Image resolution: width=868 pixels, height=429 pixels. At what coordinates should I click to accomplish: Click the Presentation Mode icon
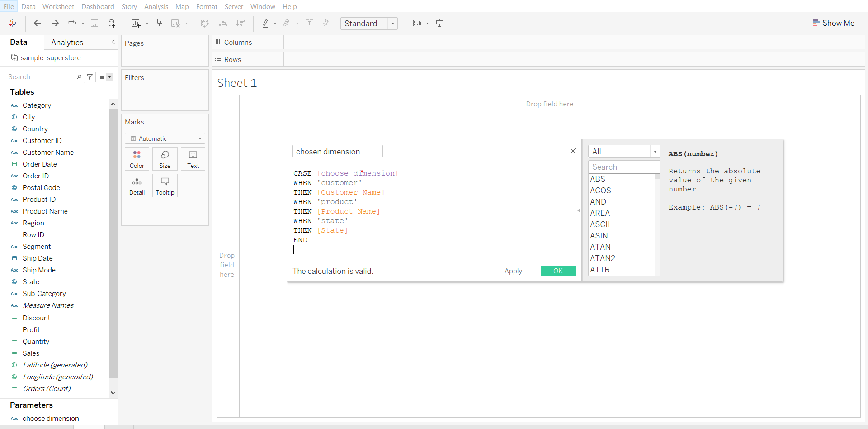click(439, 23)
